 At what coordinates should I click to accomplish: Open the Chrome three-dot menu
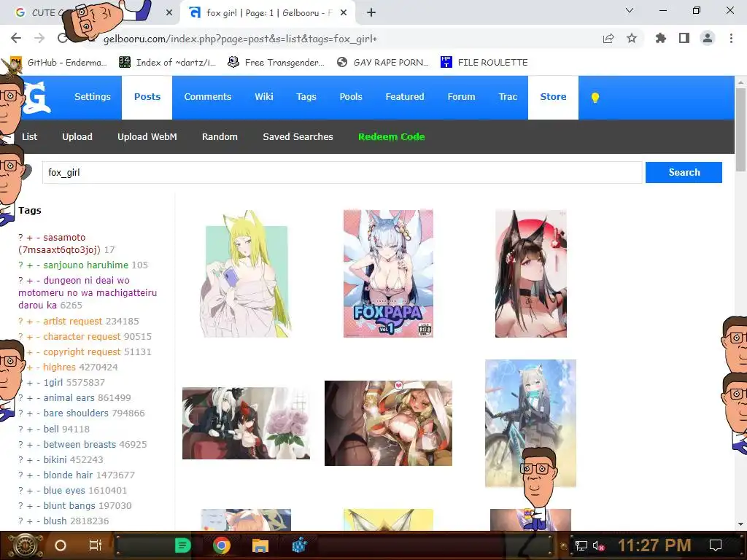(x=731, y=38)
